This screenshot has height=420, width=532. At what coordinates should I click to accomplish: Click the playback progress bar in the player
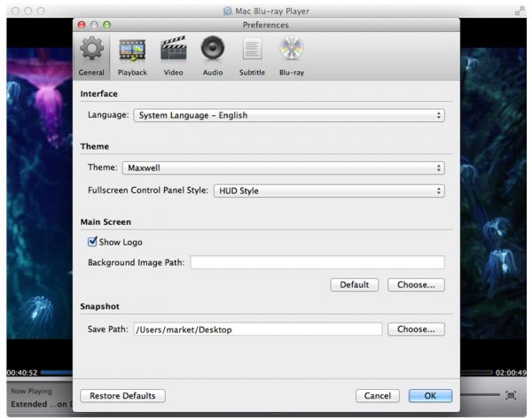57,372
